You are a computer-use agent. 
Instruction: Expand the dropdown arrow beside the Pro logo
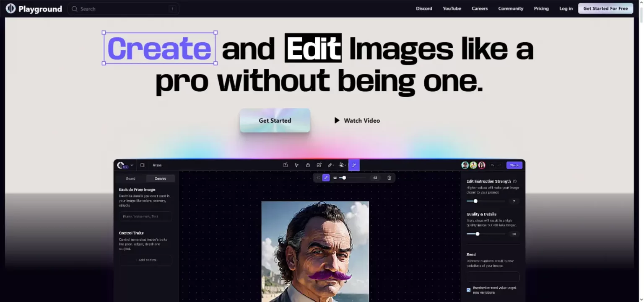132,165
